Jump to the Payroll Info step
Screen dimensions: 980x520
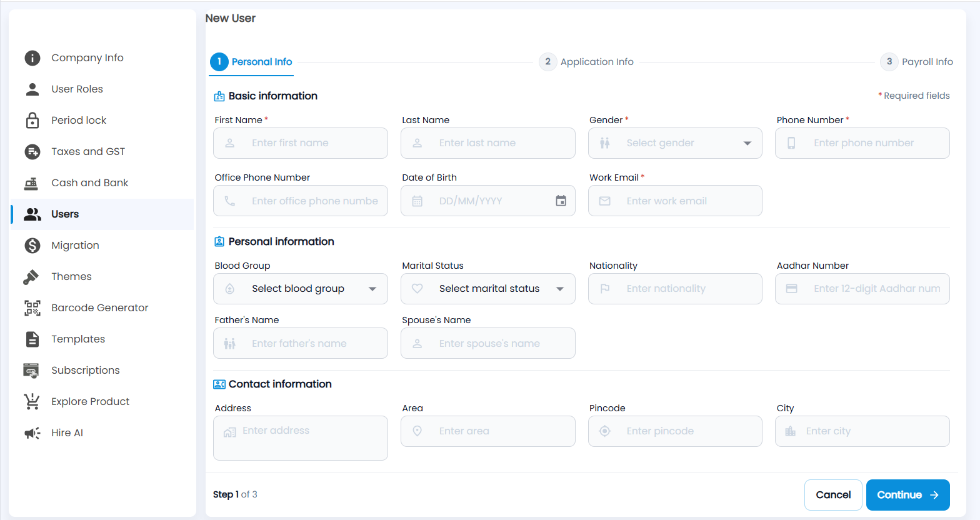(x=917, y=62)
